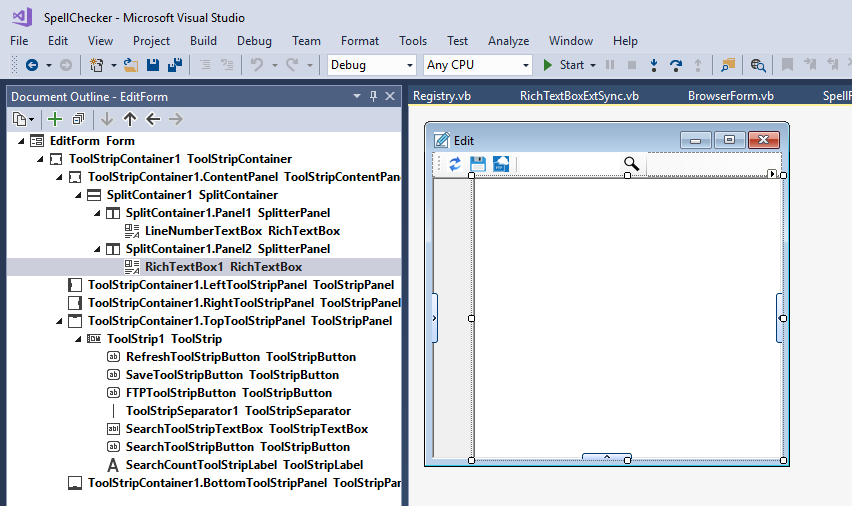Close the Document Outline panel
Image resolution: width=852 pixels, height=506 pixels.
pyautogui.click(x=390, y=96)
